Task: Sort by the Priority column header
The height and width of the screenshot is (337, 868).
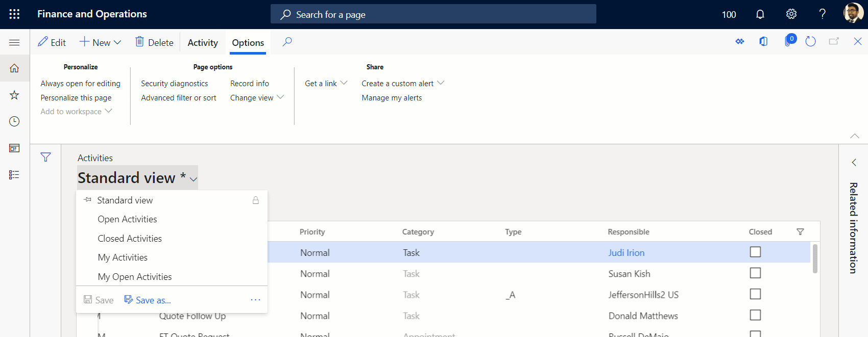Action: tap(312, 232)
